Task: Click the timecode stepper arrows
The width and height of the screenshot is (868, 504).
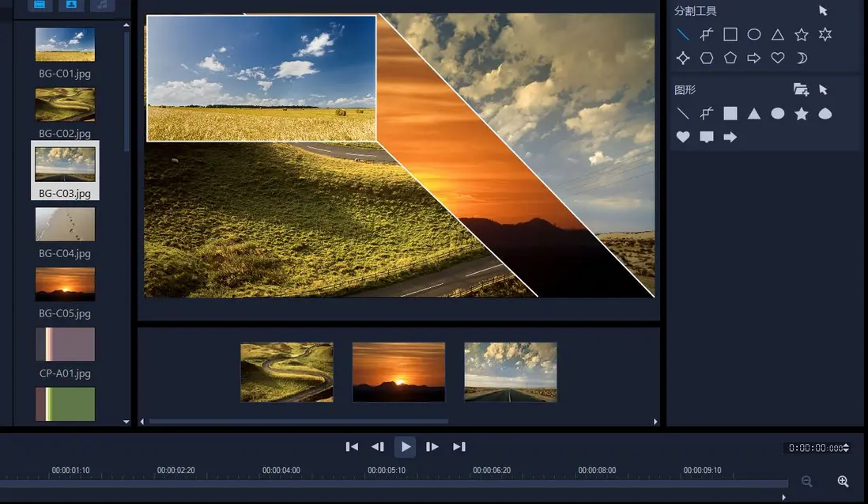Action: 847,448
